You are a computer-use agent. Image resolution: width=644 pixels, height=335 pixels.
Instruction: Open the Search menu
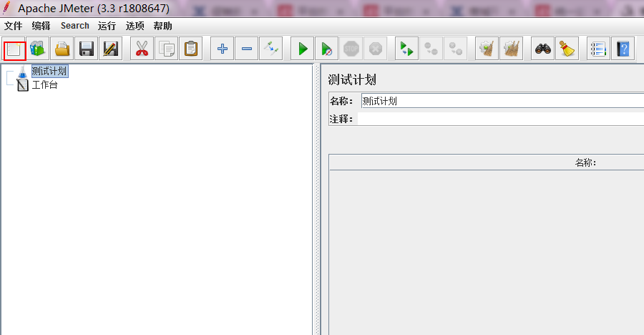[x=74, y=26]
